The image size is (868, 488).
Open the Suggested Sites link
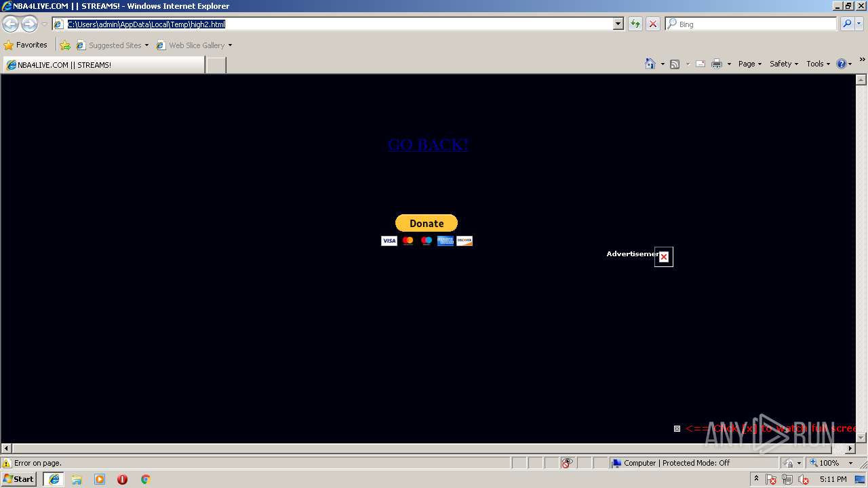112,45
